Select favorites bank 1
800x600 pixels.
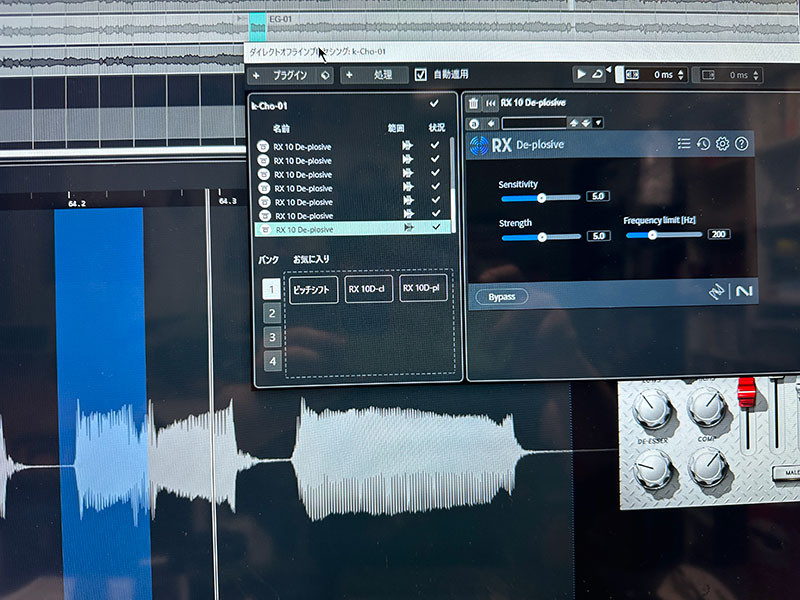pyautogui.click(x=271, y=289)
